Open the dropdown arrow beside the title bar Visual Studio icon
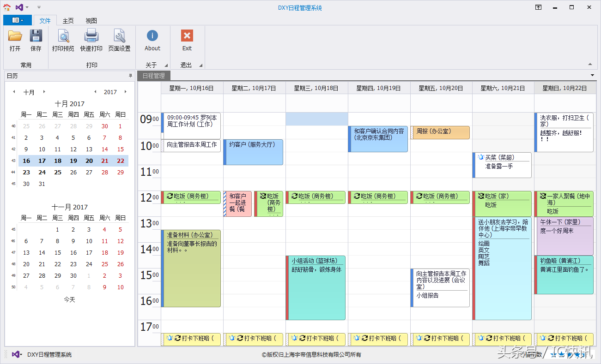 [x=27, y=8]
